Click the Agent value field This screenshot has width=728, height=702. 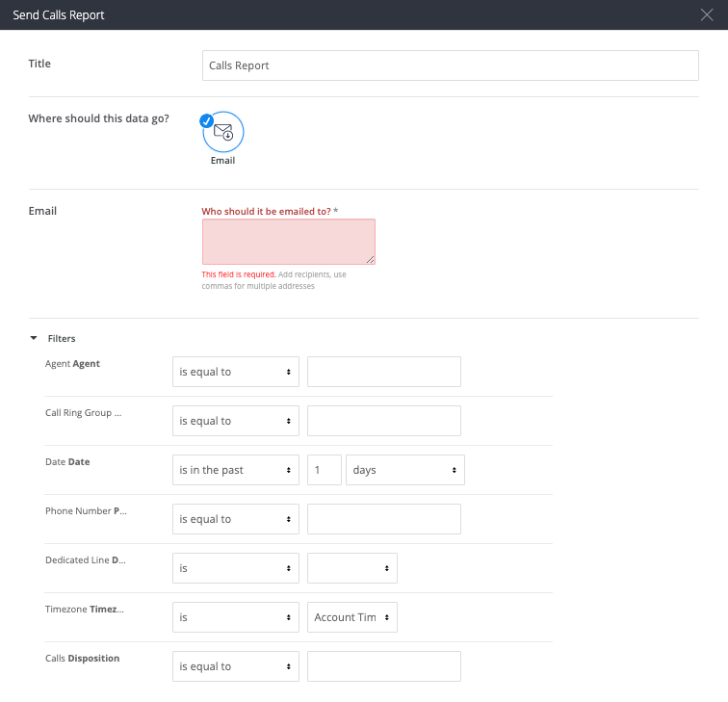pyautogui.click(x=384, y=372)
